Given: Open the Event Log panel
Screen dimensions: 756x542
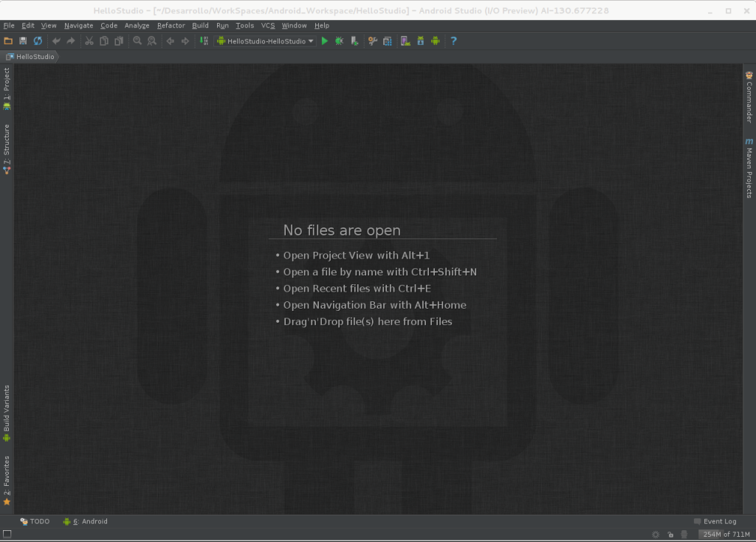Looking at the screenshot, I should click(x=715, y=521).
